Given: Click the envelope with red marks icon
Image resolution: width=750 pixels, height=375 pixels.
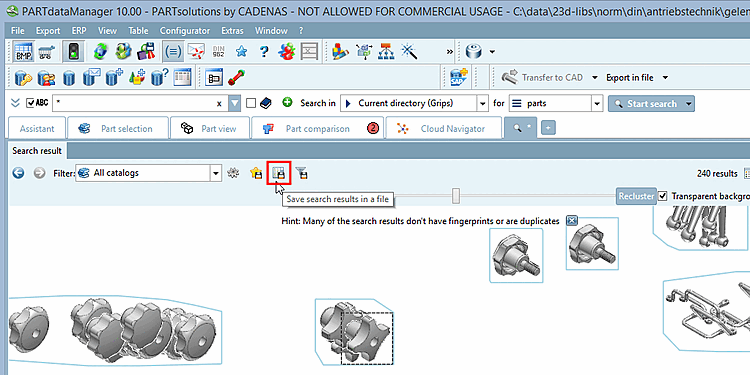Looking at the screenshot, I should point(196,51).
